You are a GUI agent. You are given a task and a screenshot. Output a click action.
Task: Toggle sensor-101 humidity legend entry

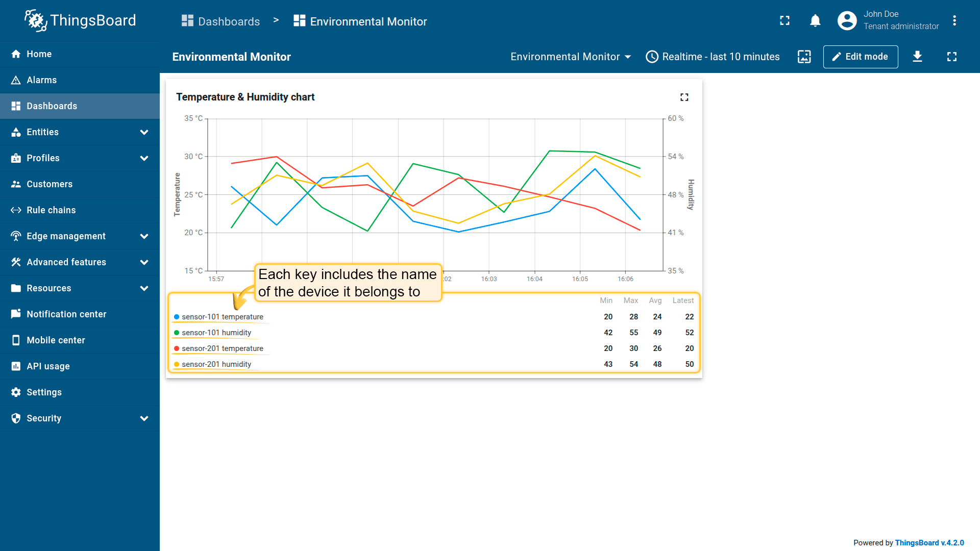pos(216,333)
